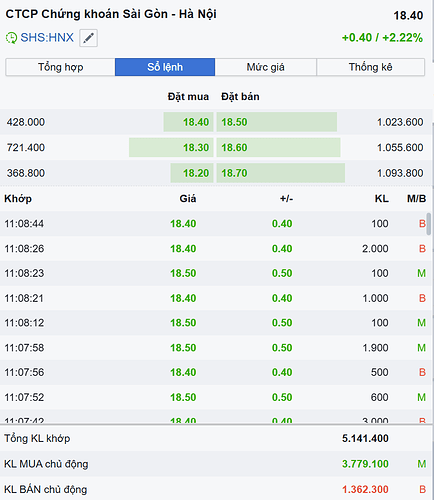
Task: Click volume 1.900 in trade list
Action: point(375,348)
